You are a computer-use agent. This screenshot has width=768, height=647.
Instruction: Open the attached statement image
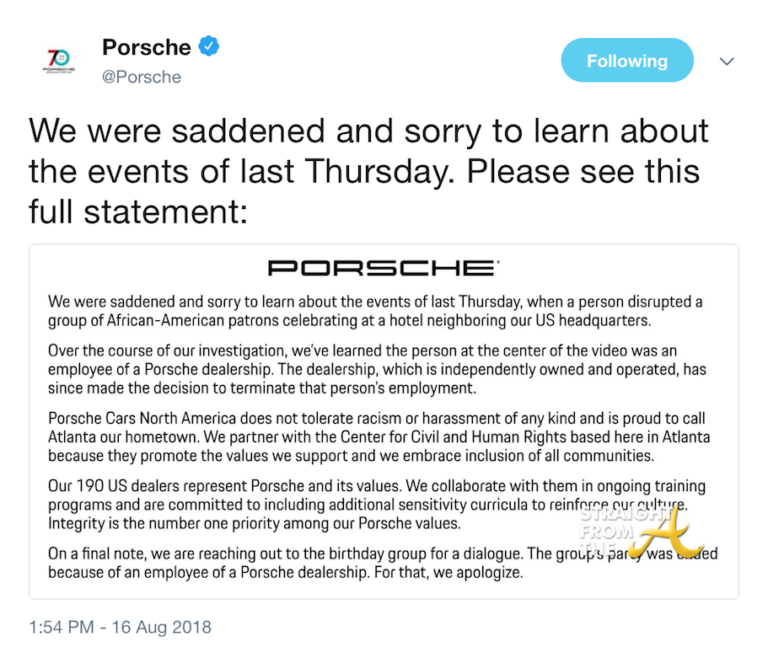coord(383,420)
